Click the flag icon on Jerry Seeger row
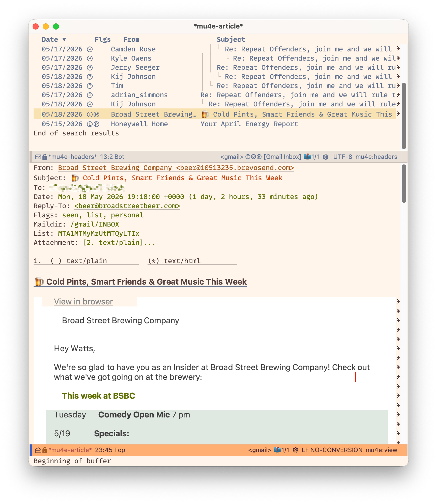This screenshot has width=437, height=504. click(90, 67)
